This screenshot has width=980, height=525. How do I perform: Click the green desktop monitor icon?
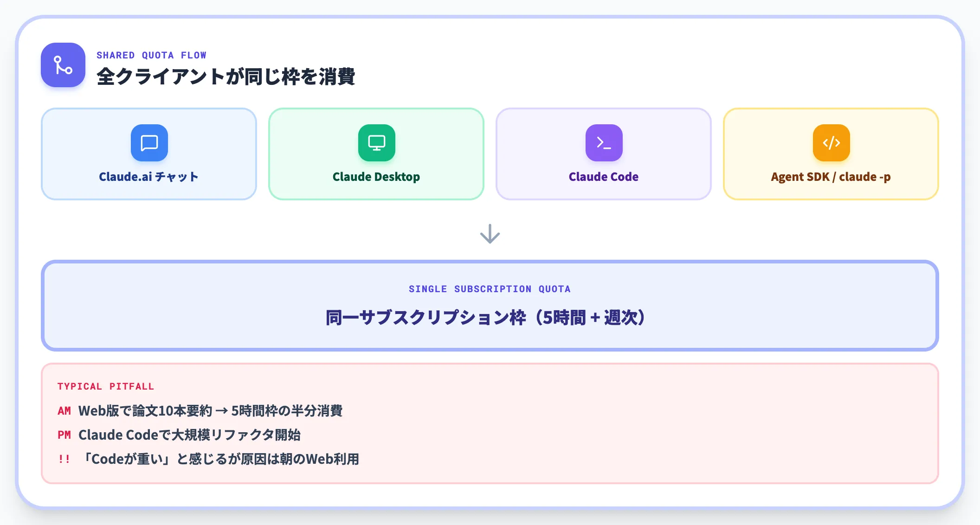pos(376,143)
